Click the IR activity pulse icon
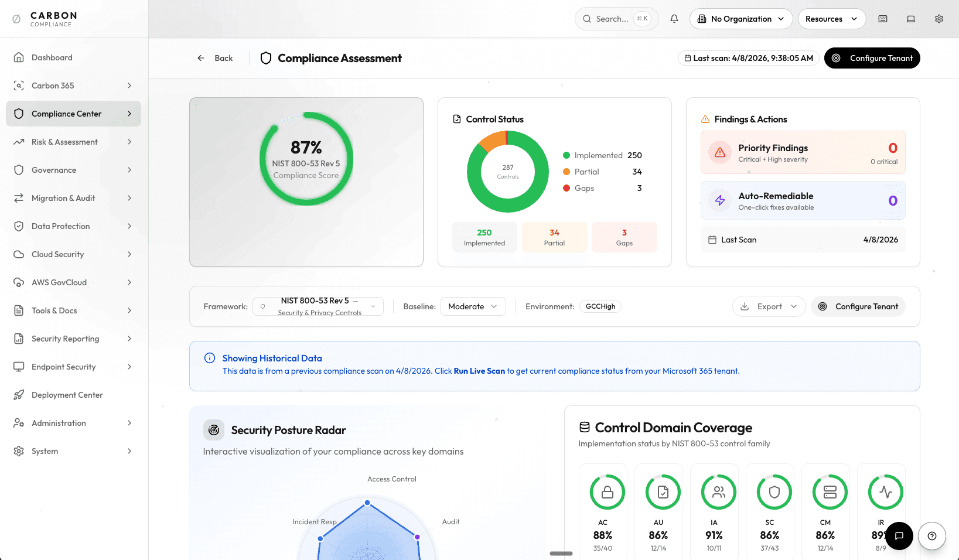This screenshot has width=959, height=560. (886, 492)
